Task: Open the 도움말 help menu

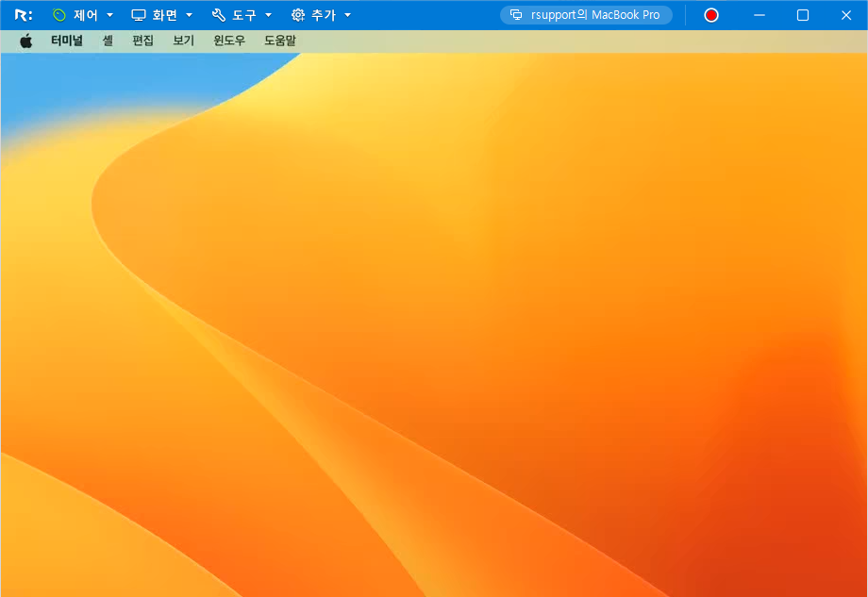Action: [x=280, y=41]
